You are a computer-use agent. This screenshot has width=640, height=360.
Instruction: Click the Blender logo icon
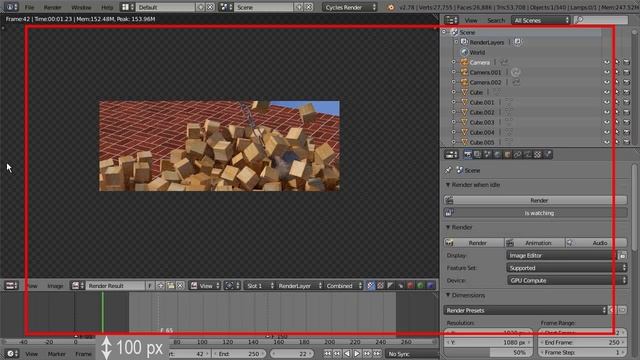point(391,7)
